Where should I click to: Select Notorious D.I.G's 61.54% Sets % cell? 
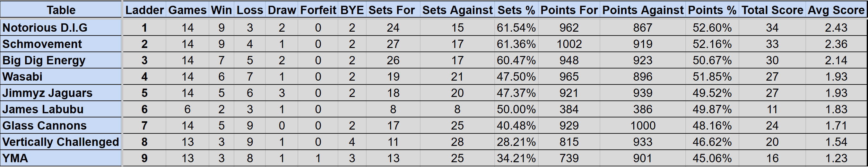pyautogui.click(x=516, y=28)
